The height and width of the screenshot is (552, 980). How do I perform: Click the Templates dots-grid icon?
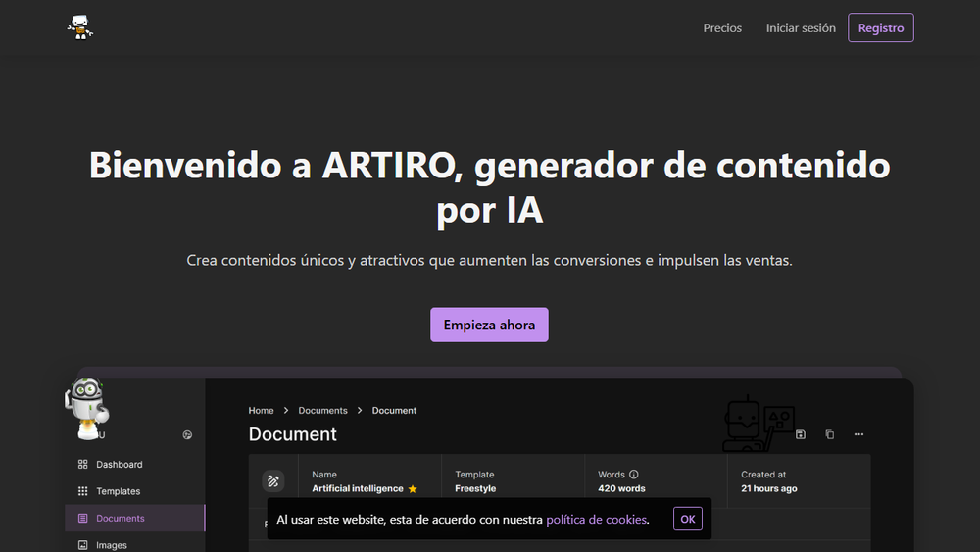82,491
